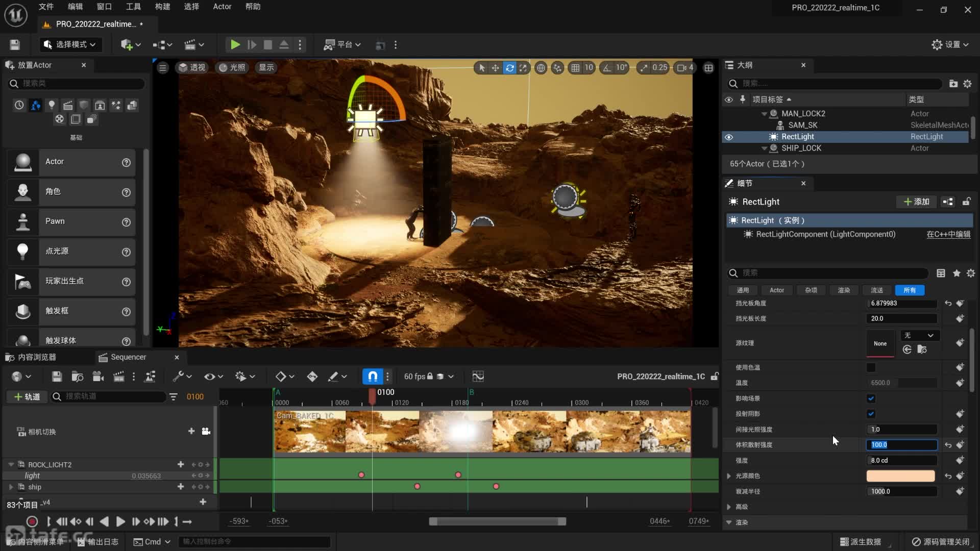This screenshot has height=551, width=980.
Task: Enable the 使用色温 checkbox
Action: (871, 367)
